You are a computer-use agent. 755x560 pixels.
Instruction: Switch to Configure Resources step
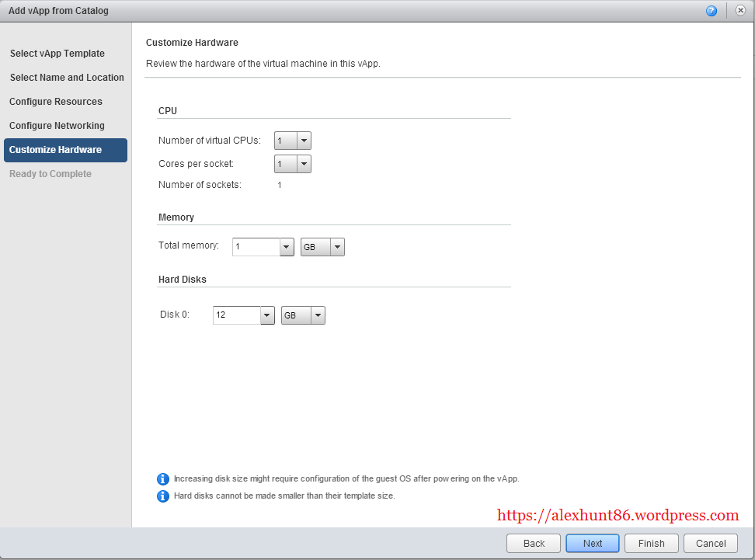point(56,102)
